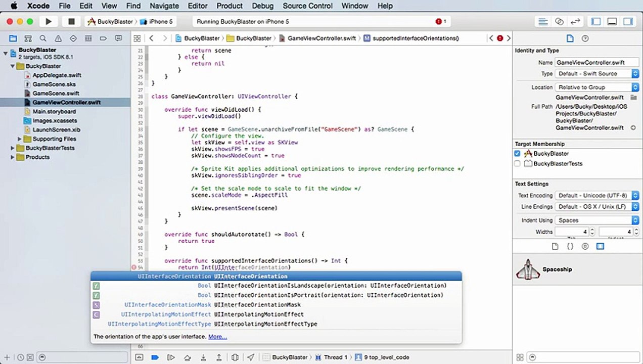This screenshot has width=643, height=364.
Task: Run the app with the Play button
Action: point(49,22)
